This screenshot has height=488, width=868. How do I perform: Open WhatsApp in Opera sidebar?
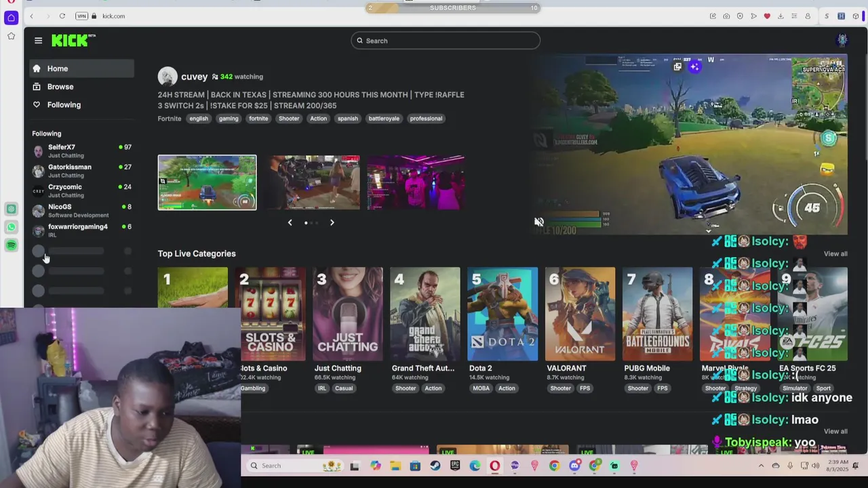[x=11, y=227]
